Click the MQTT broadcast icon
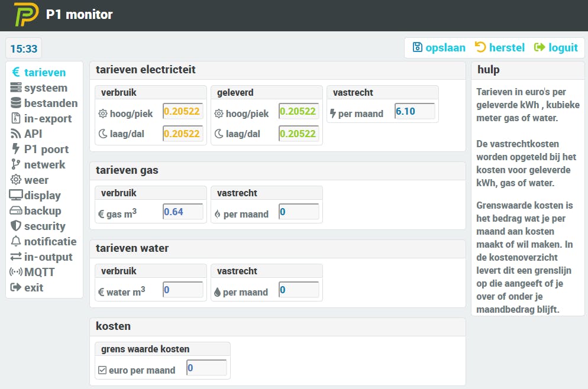The height and width of the screenshot is (389, 588). point(16,273)
